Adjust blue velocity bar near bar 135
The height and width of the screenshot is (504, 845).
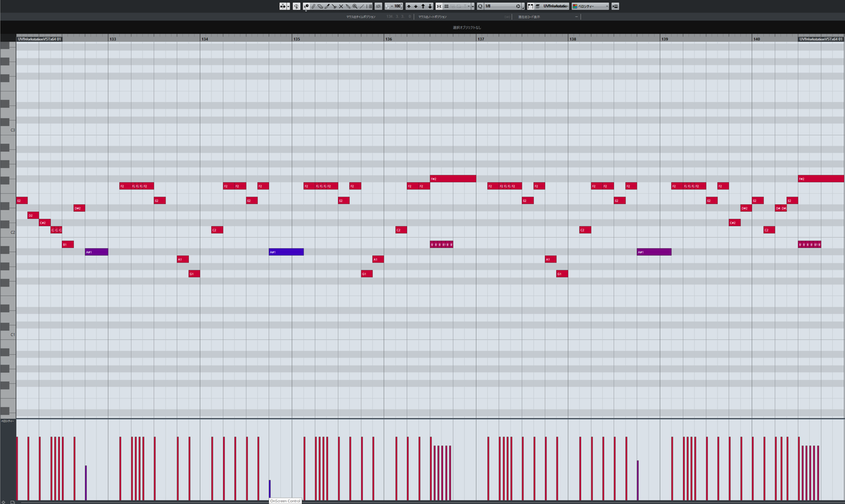tap(270, 489)
